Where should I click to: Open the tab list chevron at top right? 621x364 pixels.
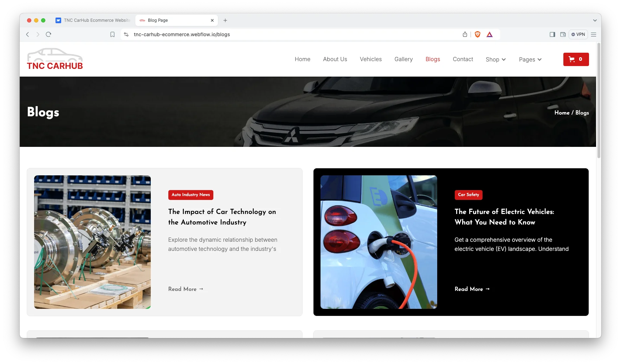[x=594, y=20]
